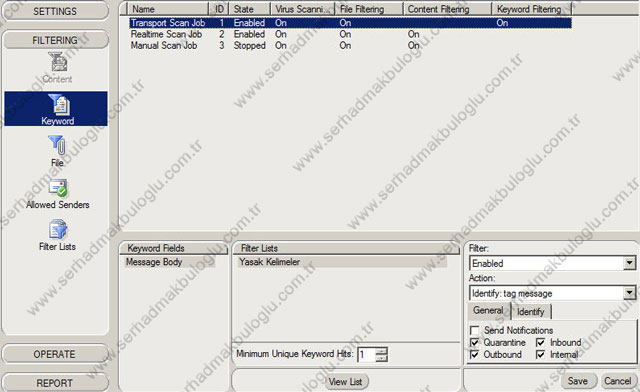Sort by the Name column header

coord(168,9)
